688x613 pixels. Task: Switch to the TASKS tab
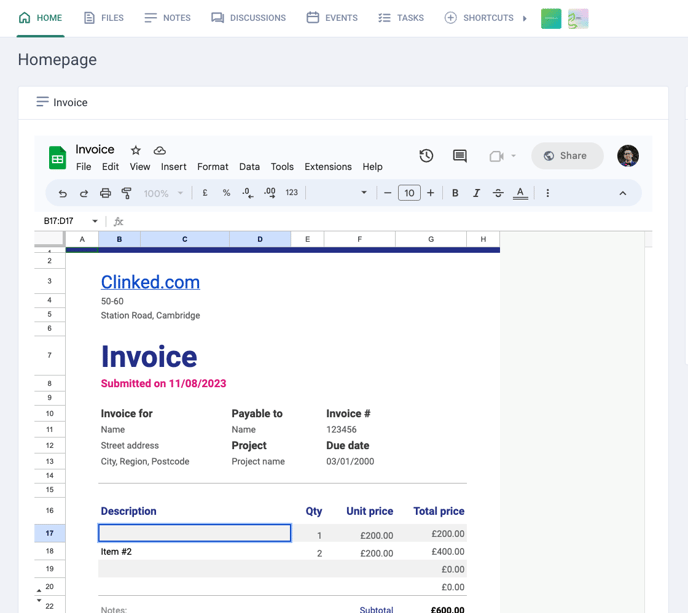pyautogui.click(x=401, y=18)
